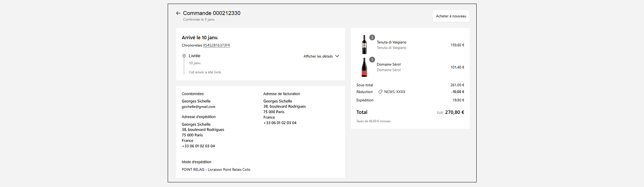Screen dimensions: 644x187
Task: Click the quantity badge on Domaine Sérol
Action: click(372, 60)
